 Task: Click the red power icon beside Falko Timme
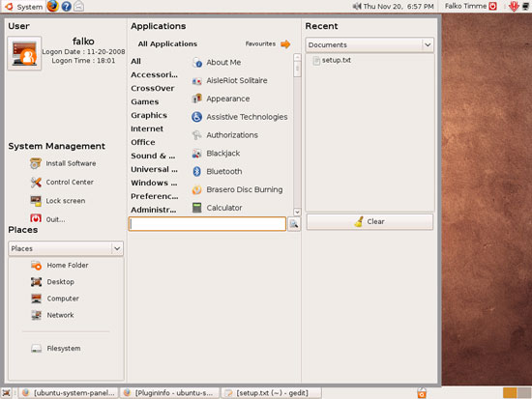click(492, 6)
